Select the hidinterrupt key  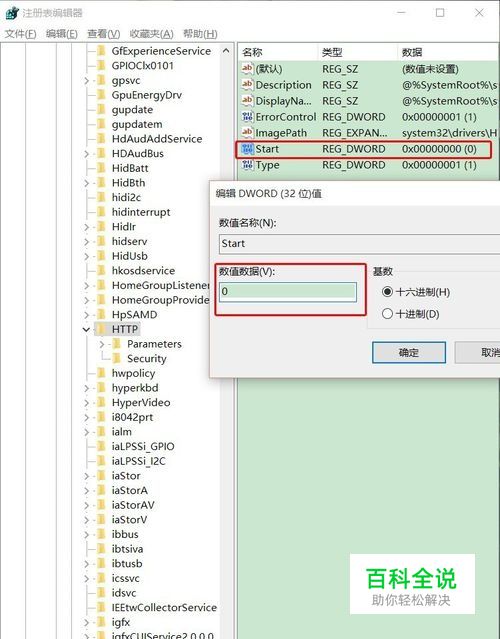click(x=141, y=212)
